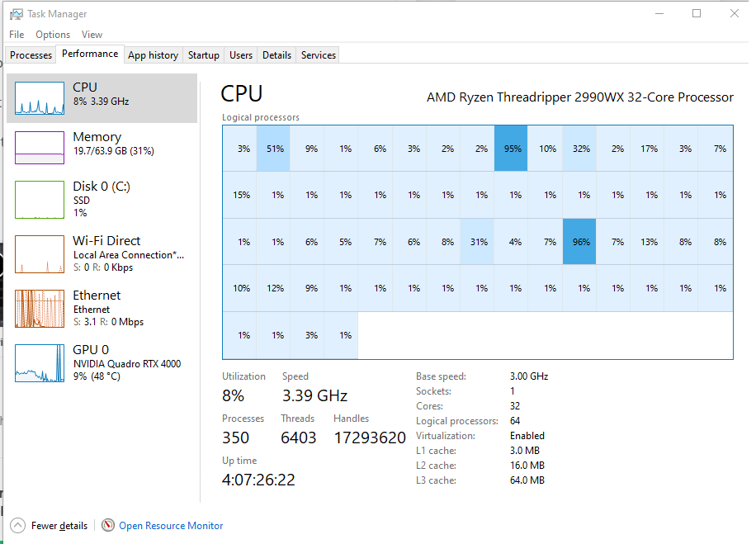Click the Utilization 8% value
The width and height of the screenshot is (756, 544).
pos(234,395)
